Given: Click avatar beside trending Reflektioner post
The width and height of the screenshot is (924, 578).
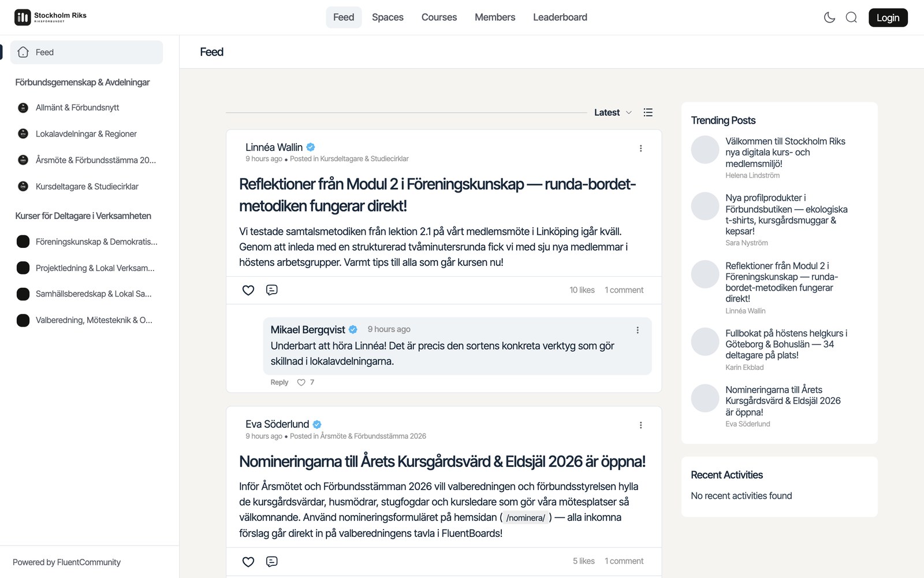Looking at the screenshot, I should pyautogui.click(x=705, y=274).
